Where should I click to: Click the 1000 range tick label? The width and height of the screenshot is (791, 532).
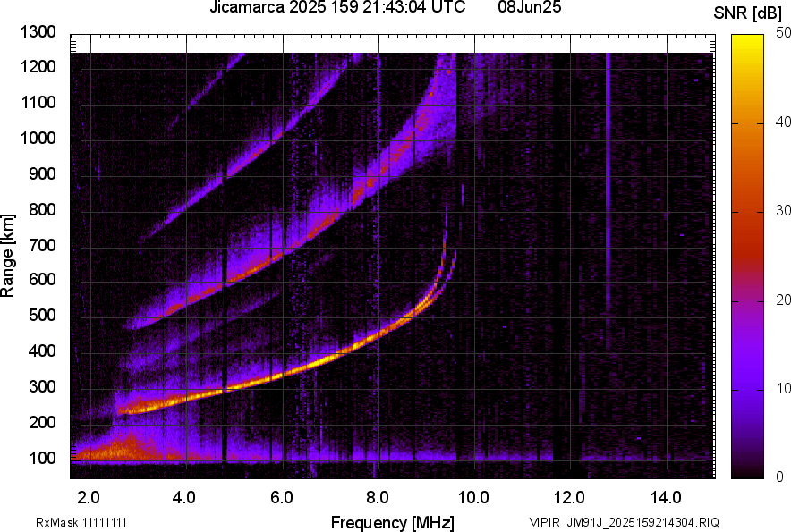point(38,138)
